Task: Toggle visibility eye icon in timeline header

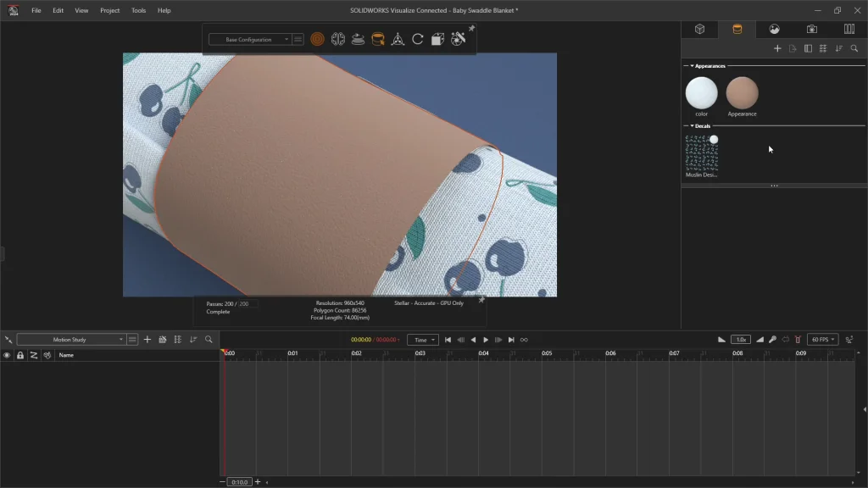Action: pos(7,355)
